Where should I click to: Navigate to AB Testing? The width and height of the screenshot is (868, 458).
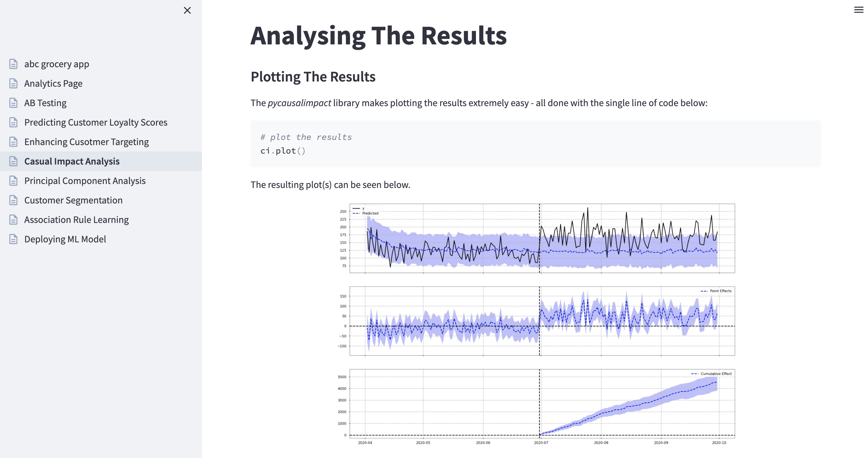pos(45,103)
